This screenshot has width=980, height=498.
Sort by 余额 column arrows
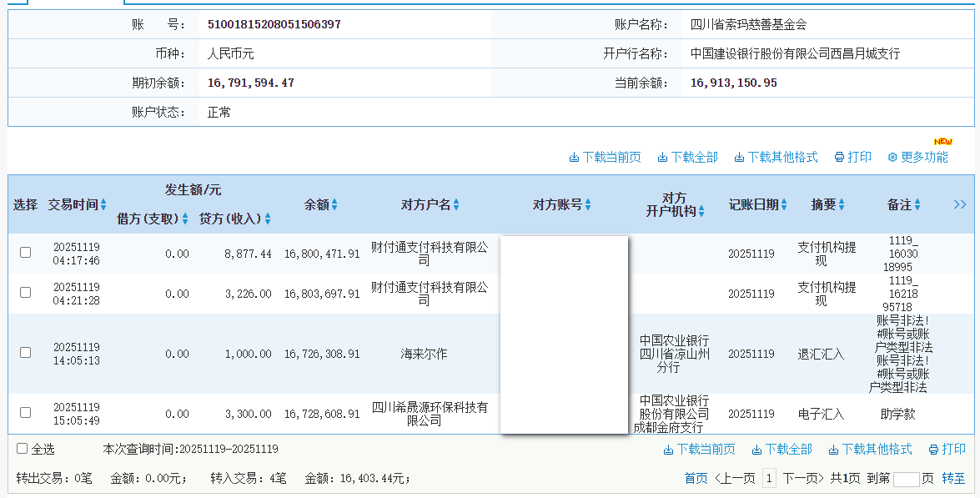(x=335, y=205)
